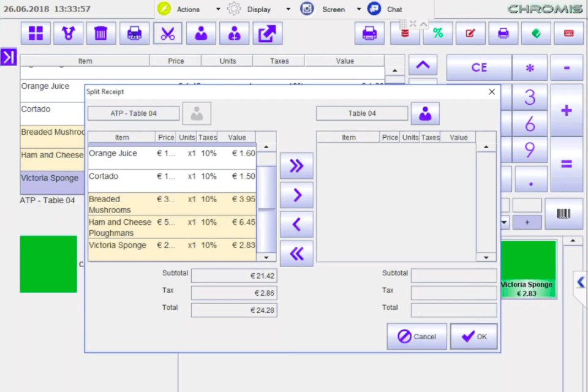Cancel the Split Receipt dialog

(x=417, y=336)
